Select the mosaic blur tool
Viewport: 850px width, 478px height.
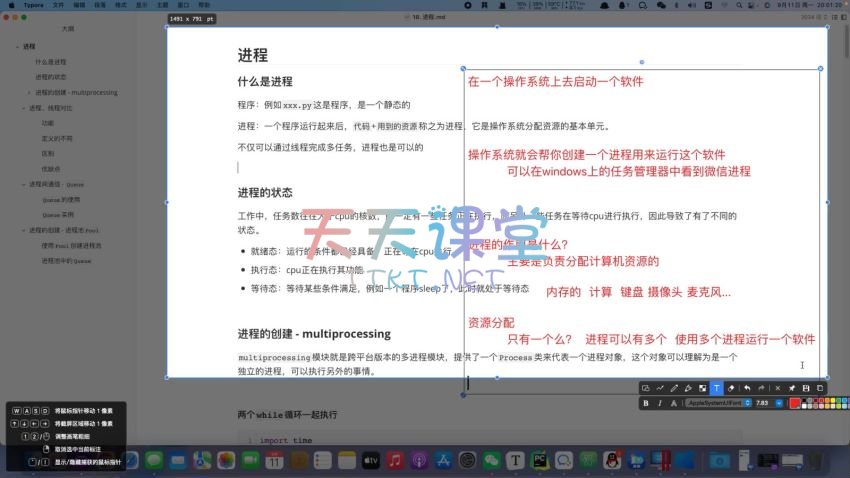click(x=702, y=387)
